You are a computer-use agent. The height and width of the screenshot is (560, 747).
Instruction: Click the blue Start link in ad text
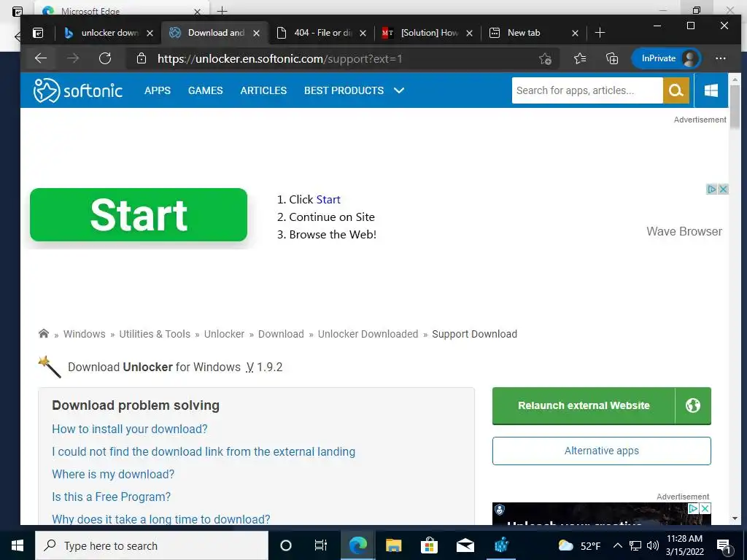click(x=328, y=200)
